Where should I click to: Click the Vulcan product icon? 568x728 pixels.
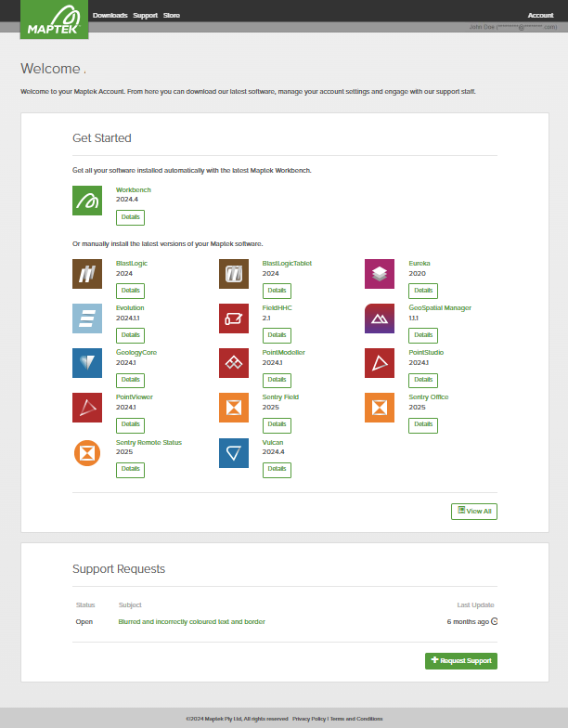[234, 453]
